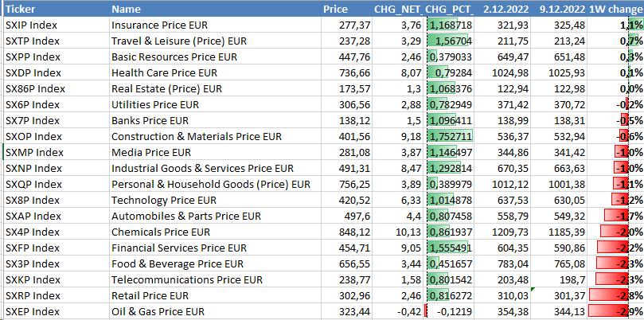Viewport: 644px width, 320px height.
Task: Click Health Care price cell 736,66
Action: click(345, 72)
